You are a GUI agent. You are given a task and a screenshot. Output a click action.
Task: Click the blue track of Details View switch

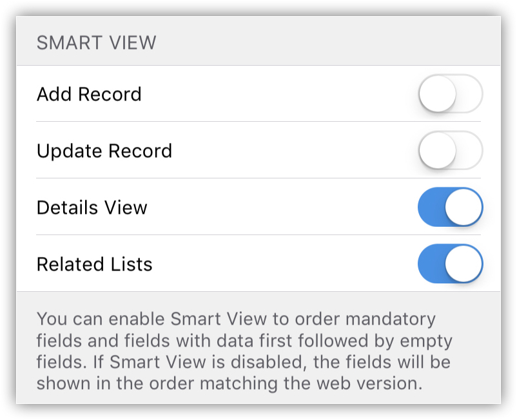[x=431, y=207]
